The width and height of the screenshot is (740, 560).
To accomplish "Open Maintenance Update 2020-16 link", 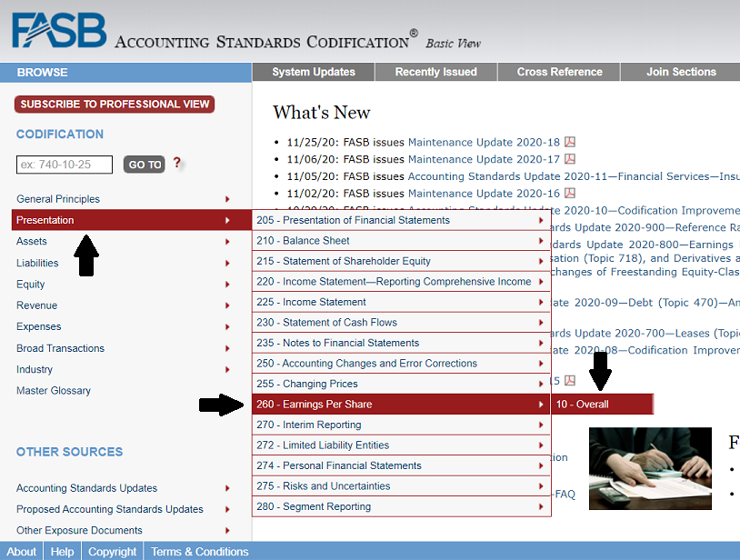I will tap(484, 194).
